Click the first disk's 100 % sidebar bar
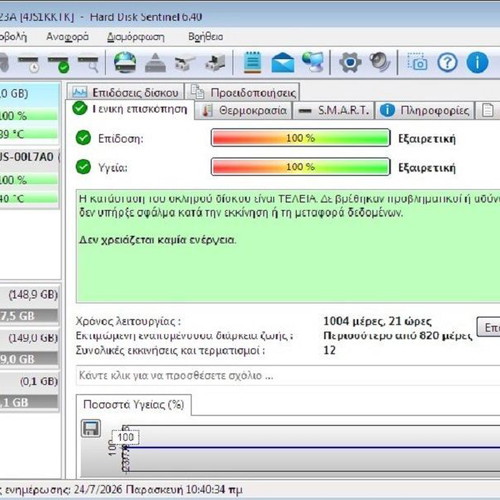This screenshot has height=500, width=500. point(29,115)
